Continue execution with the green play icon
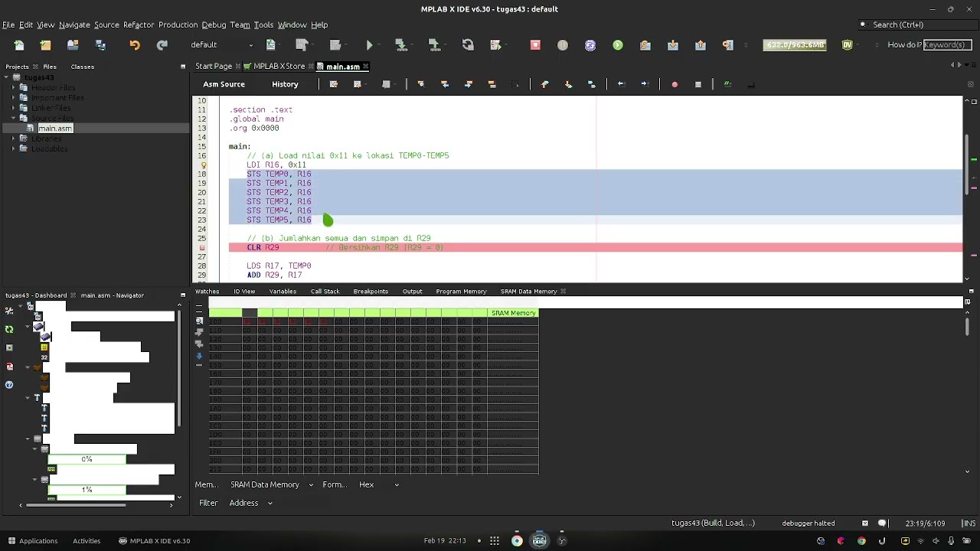Viewport: 980px width, 551px height. point(618,45)
